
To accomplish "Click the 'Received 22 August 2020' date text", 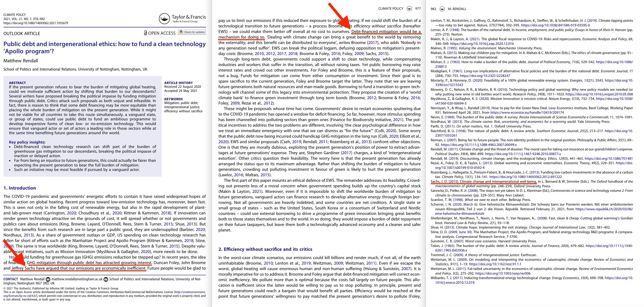I will coord(183,87).
